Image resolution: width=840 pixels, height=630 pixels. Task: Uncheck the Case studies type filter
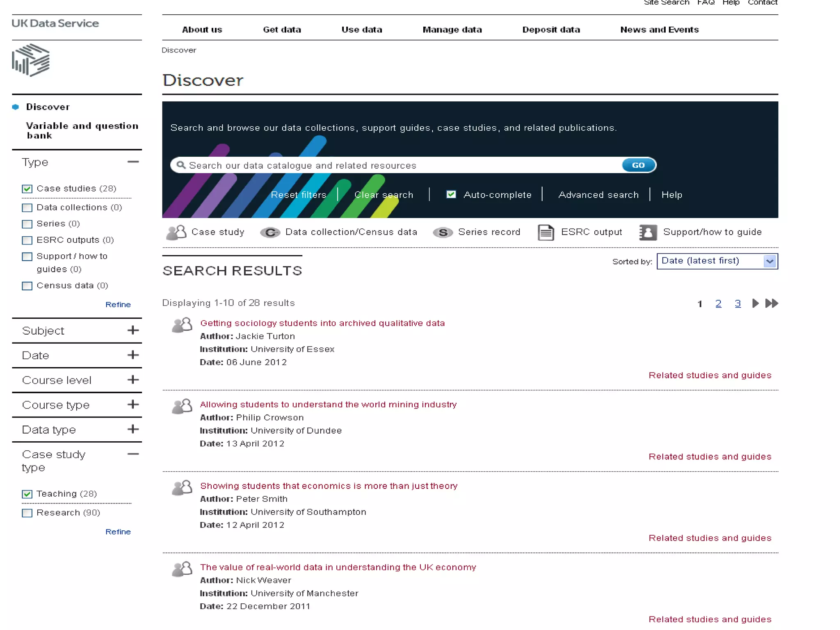(x=27, y=189)
